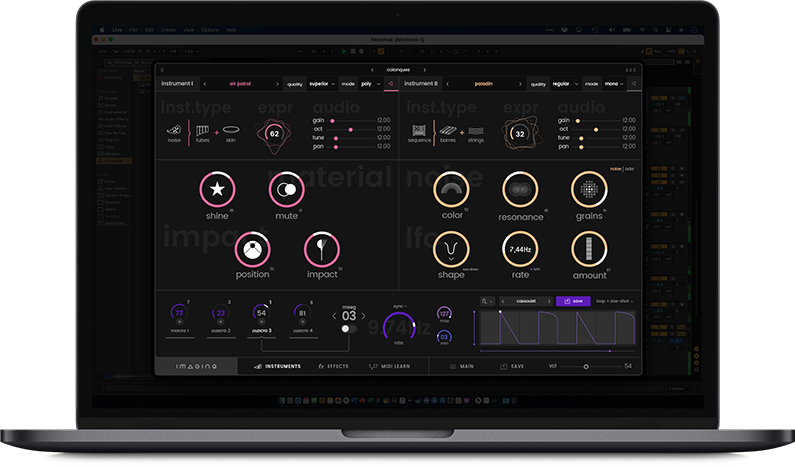Viewport: 795px width, 467px height.
Task: Click the impact mallet knob icon
Action: tap(322, 250)
